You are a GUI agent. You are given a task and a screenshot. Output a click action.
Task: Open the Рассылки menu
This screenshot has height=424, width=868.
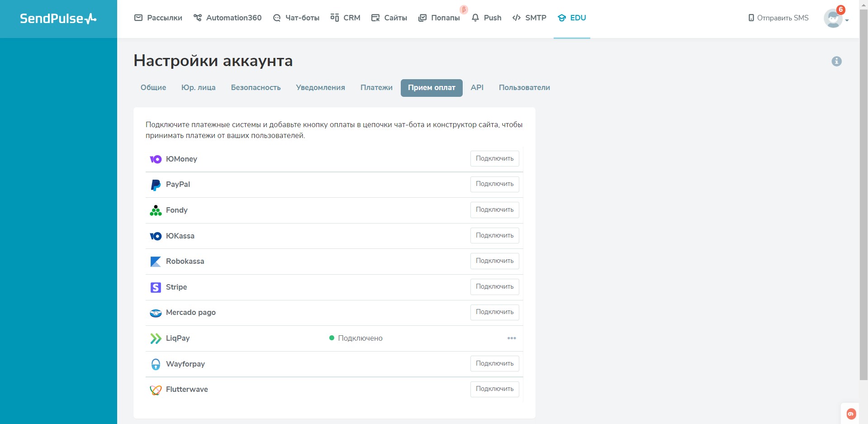click(158, 18)
